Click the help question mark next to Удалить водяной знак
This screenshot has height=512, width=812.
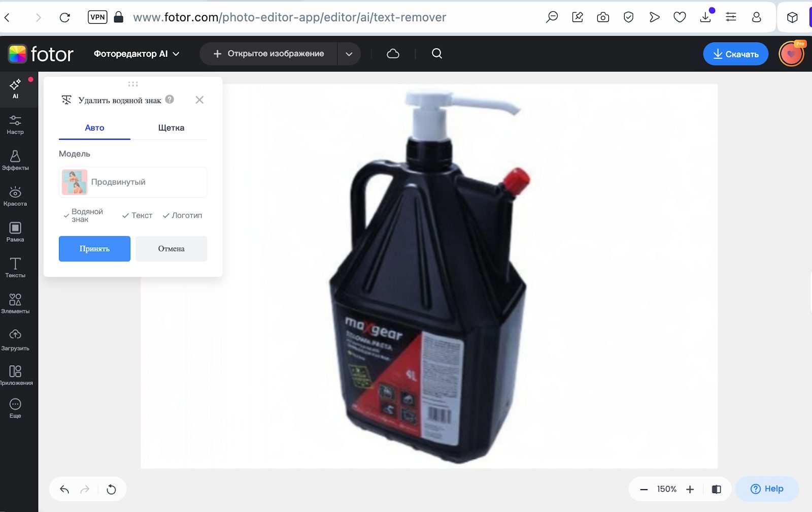point(170,100)
